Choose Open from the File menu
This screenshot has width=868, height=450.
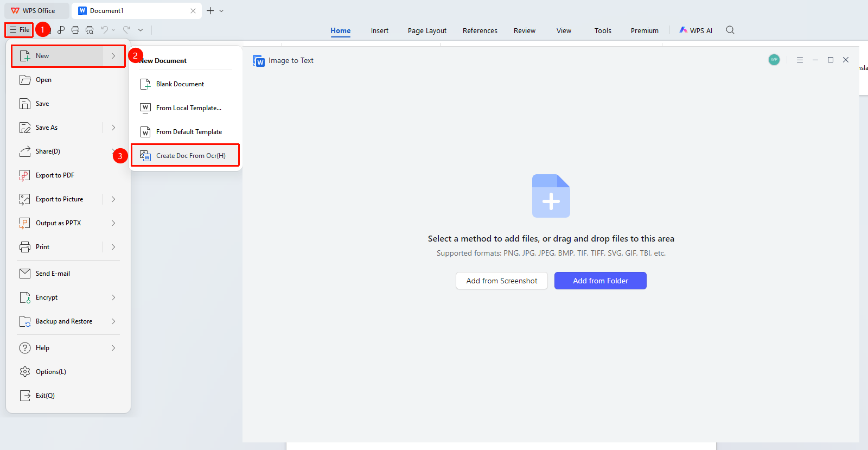[68, 80]
